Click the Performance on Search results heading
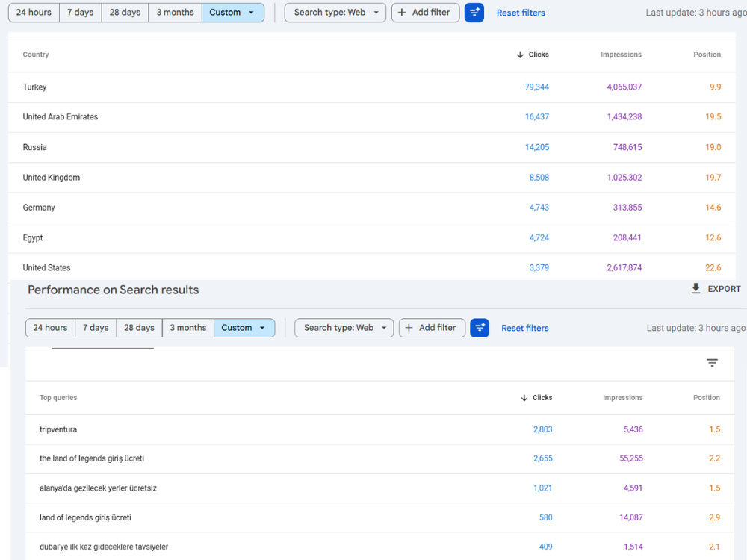The width and height of the screenshot is (747, 560). click(x=113, y=290)
